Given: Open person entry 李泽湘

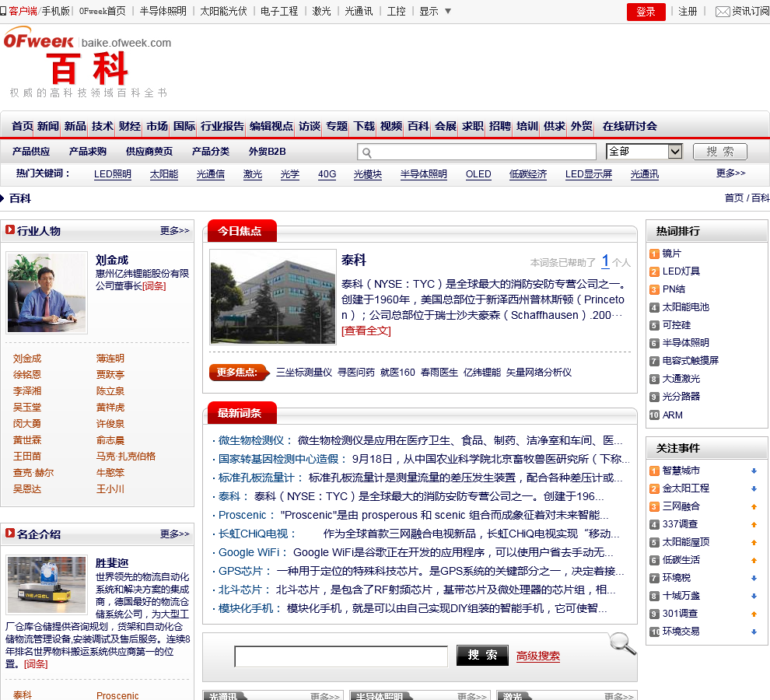Looking at the screenshot, I should click(x=27, y=391).
